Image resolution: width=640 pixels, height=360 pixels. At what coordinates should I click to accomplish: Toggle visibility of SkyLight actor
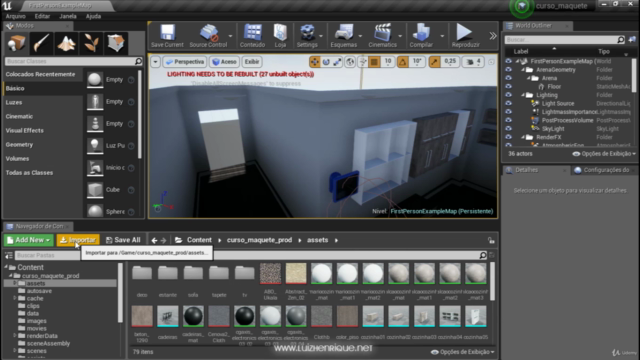click(x=509, y=129)
